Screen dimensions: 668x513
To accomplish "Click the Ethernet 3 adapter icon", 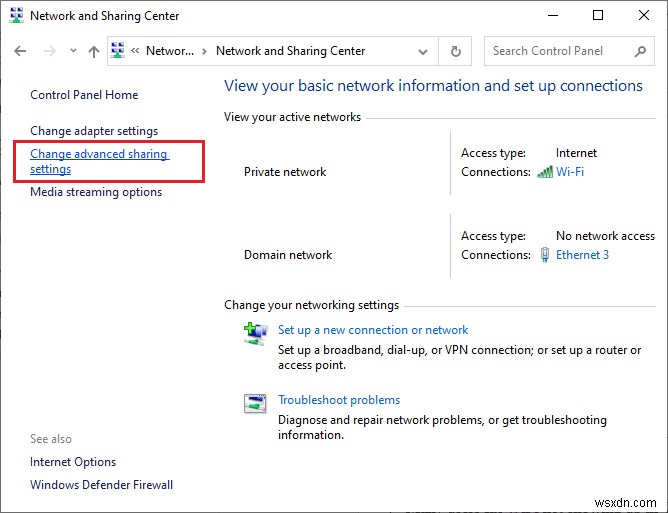I will [x=545, y=255].
